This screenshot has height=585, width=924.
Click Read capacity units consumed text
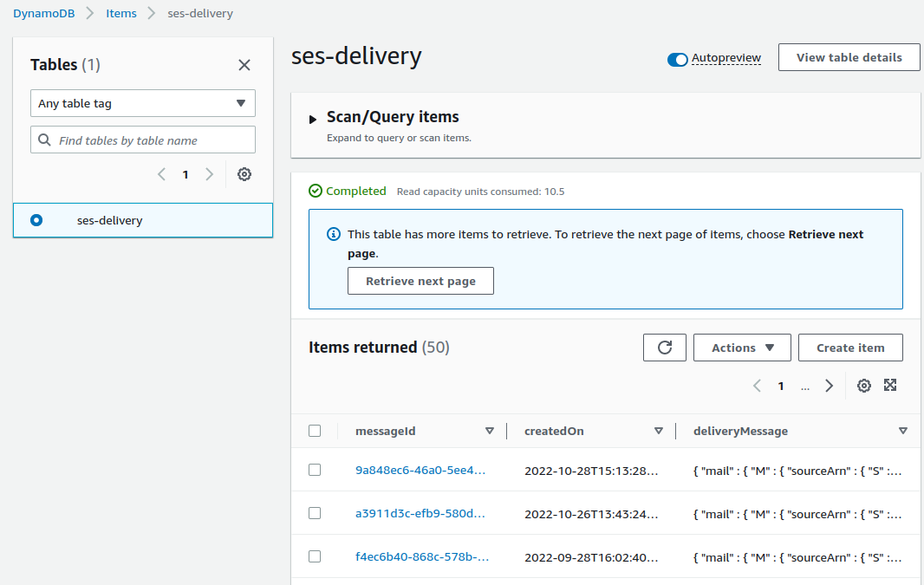click(480, 192)
